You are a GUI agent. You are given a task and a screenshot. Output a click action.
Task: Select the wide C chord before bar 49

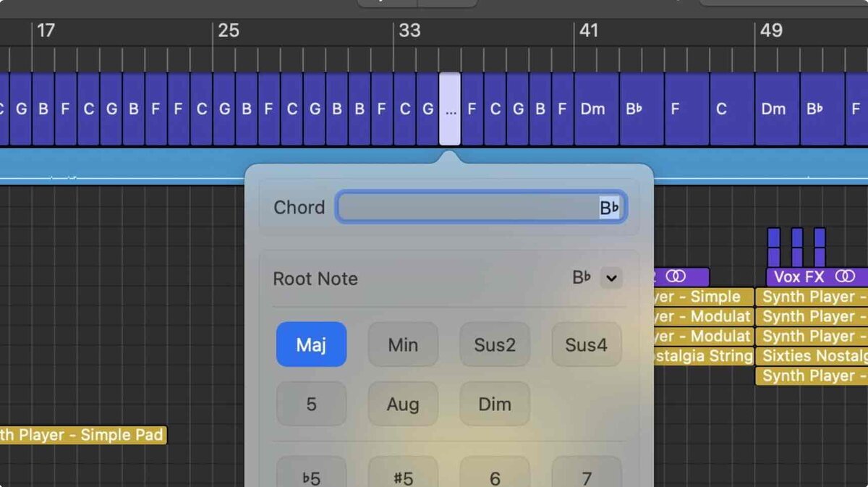[732, 109]
